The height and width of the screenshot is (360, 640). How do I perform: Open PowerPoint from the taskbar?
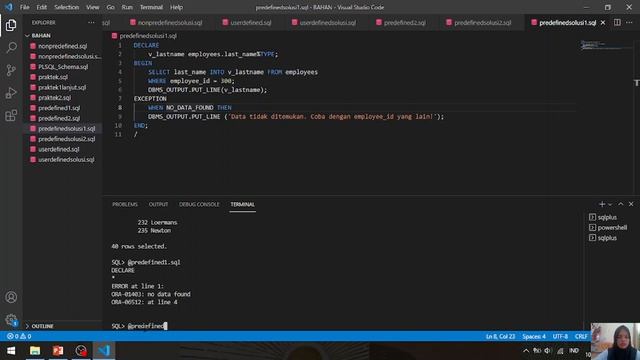pyautogui.click(x=58, y=351)
